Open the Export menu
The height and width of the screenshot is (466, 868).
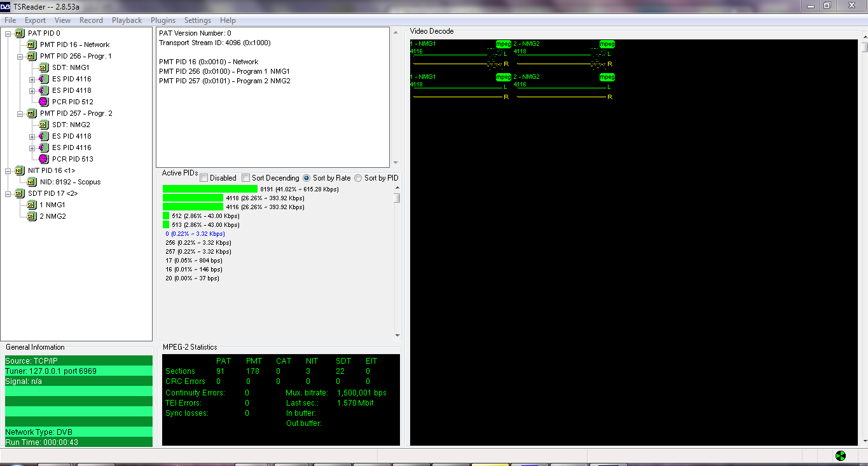point(35,20)
